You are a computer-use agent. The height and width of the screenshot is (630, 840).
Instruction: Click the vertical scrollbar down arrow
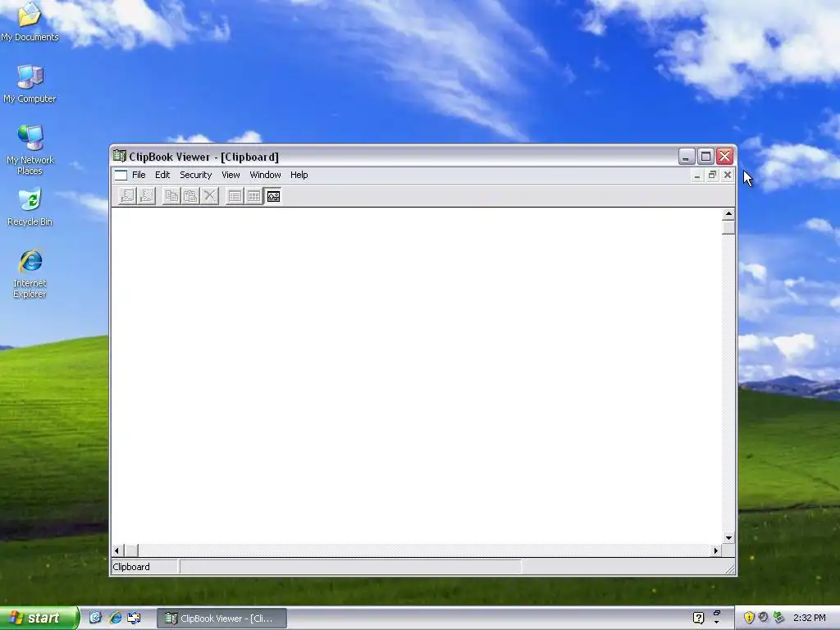(728, 538)
